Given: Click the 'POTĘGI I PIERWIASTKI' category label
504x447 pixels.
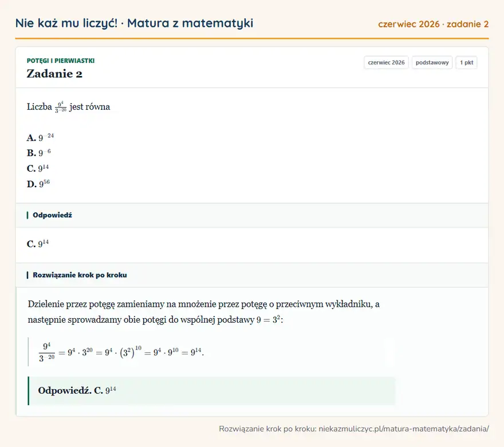Looking at the screenshot, I should click(61, 61).
